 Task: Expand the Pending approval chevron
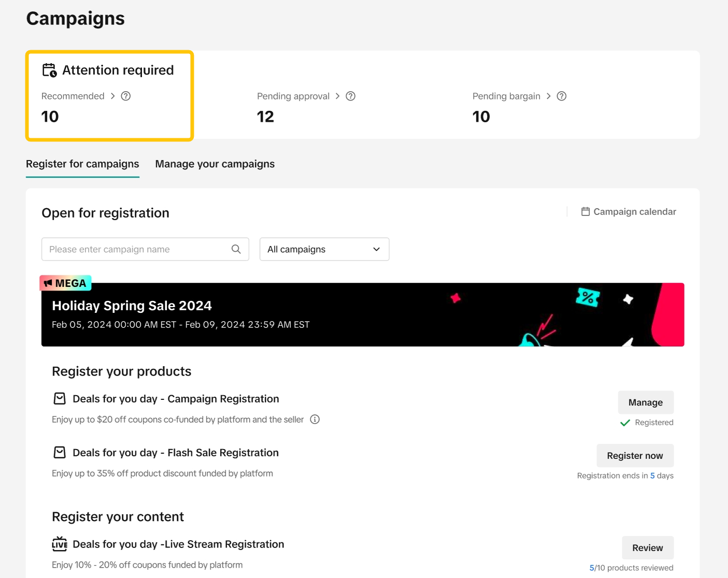tap(338, 96)
